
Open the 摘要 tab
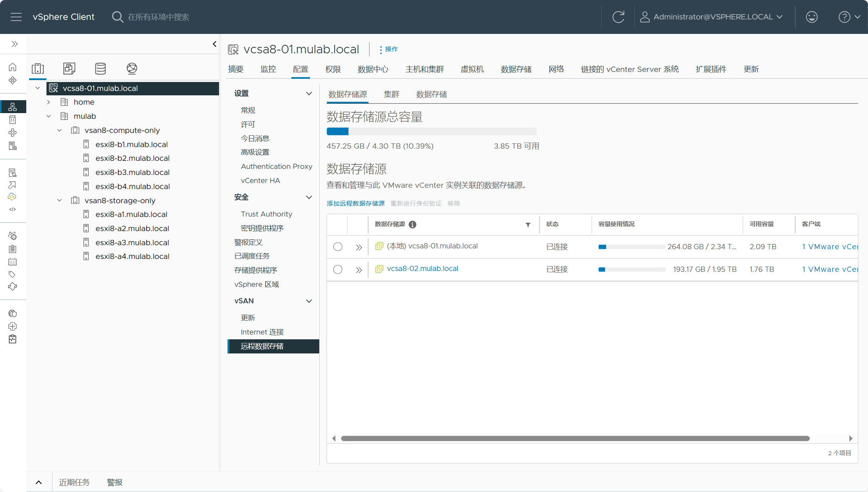click(x=236, y=69)
